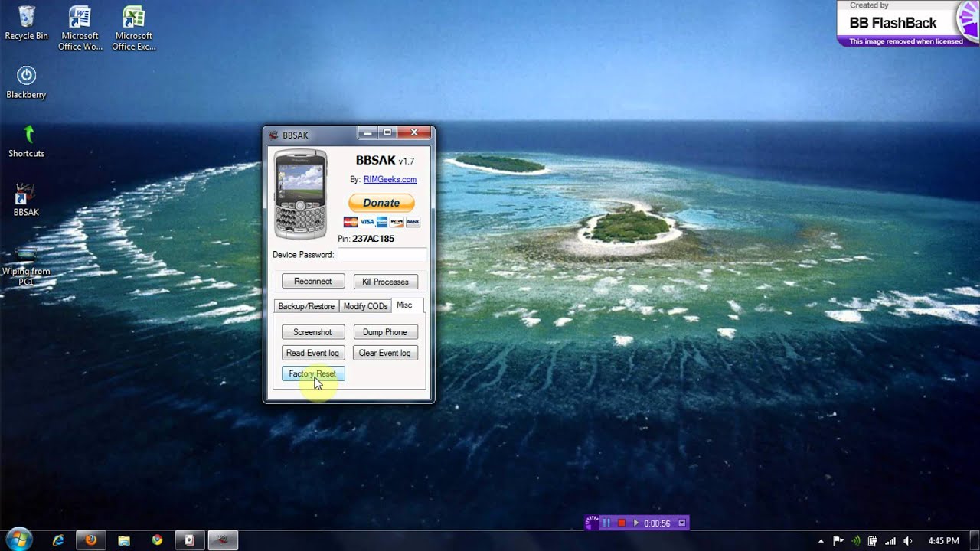Click the BB FlashBack watermark banner

pos(908,23)
